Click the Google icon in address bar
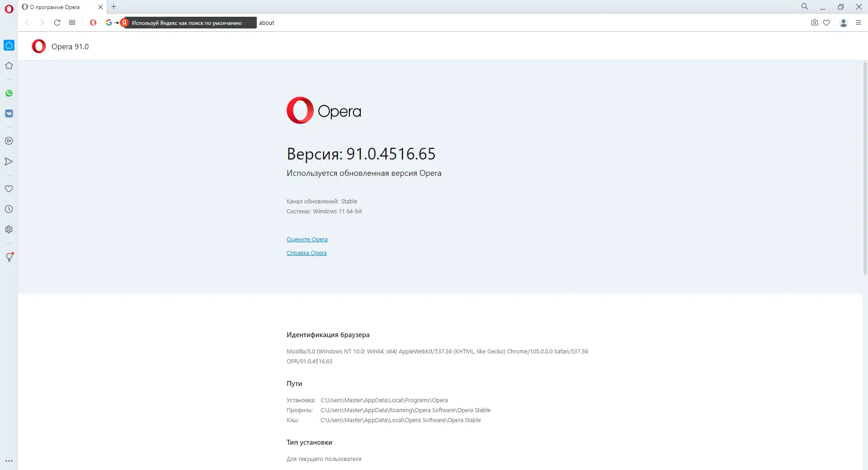868x470 pixels. [109, 23]
